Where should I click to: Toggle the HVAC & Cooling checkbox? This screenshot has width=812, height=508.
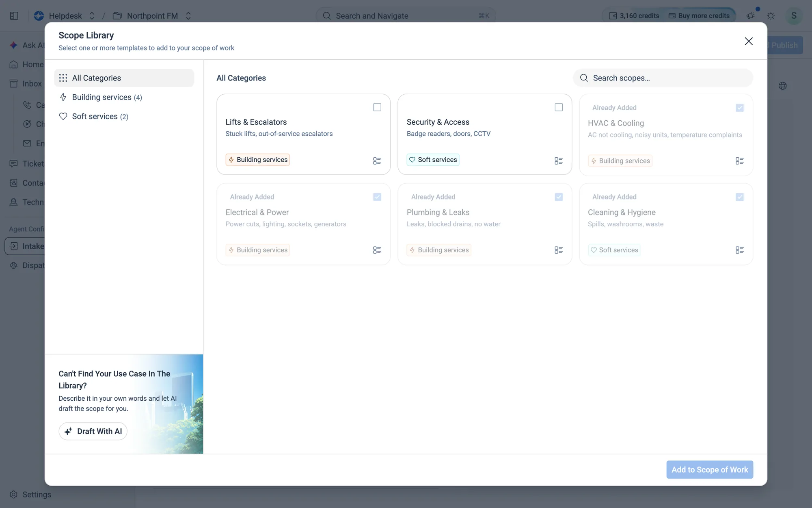[740, 108]
